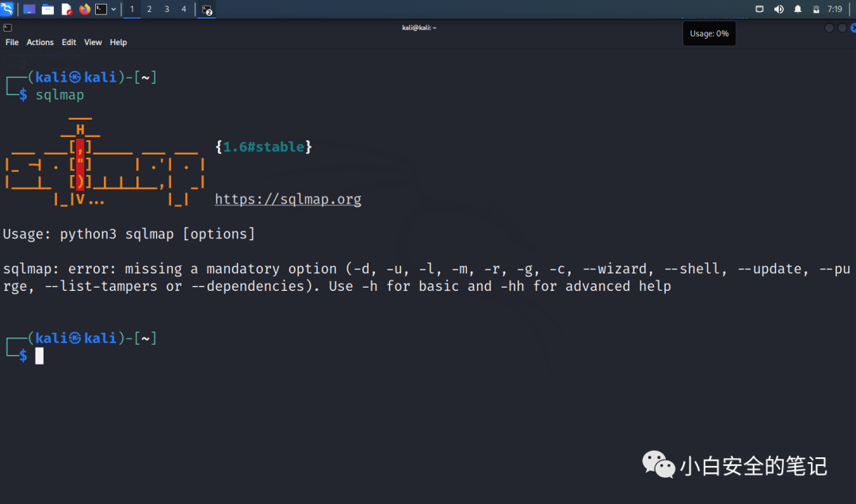Switch to workspace 3
Image resolution: width=856 pixels, height=504 pixels.
166,10
